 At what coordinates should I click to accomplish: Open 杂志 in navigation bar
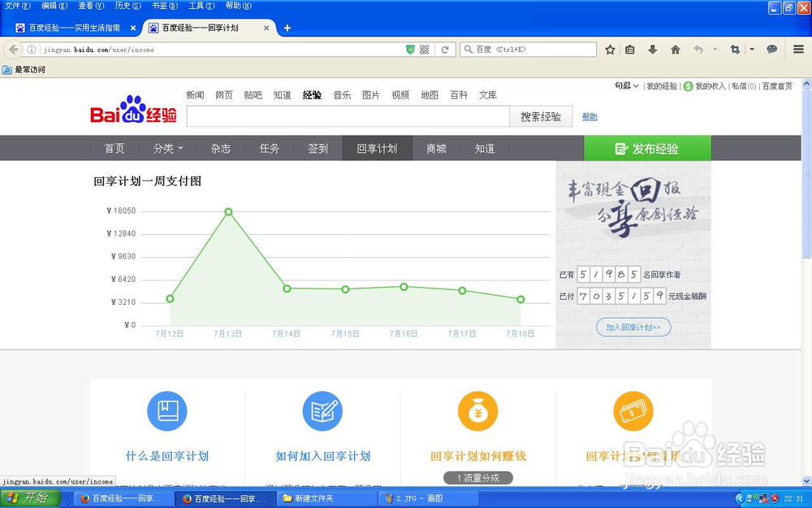tap(221, 149)
